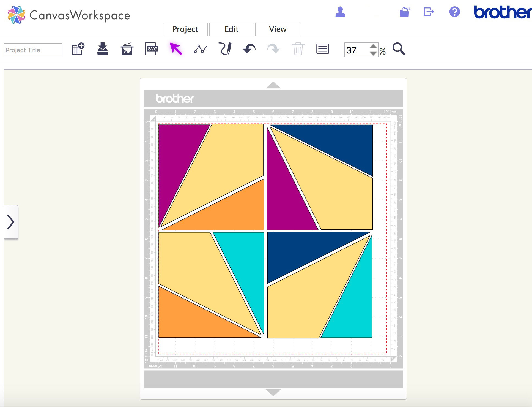Screen dimensions: 532x407
Task: Click the download project icon
Action: 102,49
